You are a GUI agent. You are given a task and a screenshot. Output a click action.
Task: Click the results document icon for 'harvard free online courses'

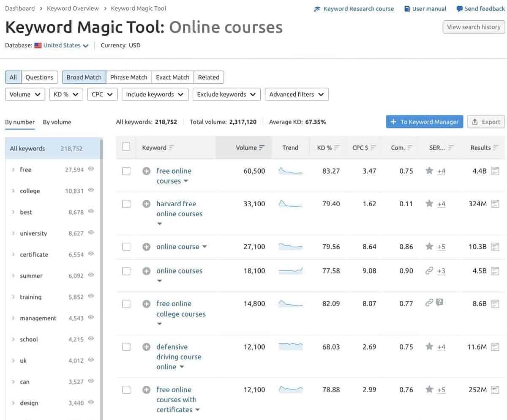(x=495, y=204)
